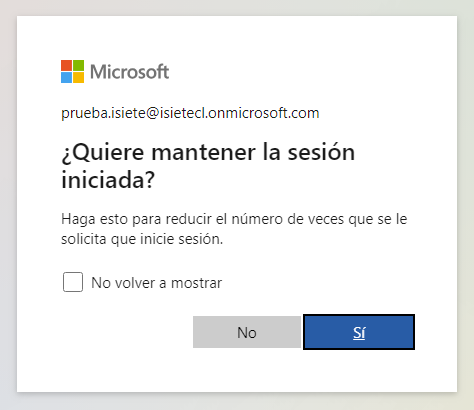Click the letters 'No' inside the gray button
The height and width of the screenshot is (410, 474).
[247, 332]
